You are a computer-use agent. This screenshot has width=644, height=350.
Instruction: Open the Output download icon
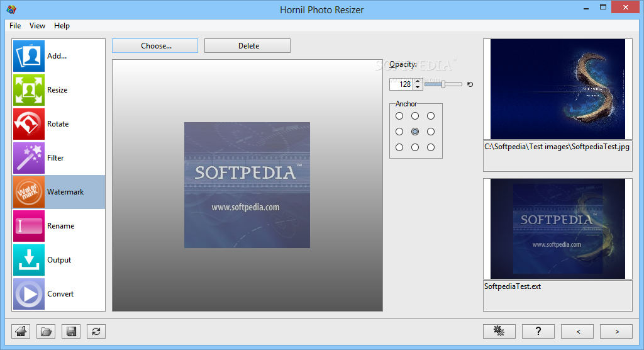29,260
